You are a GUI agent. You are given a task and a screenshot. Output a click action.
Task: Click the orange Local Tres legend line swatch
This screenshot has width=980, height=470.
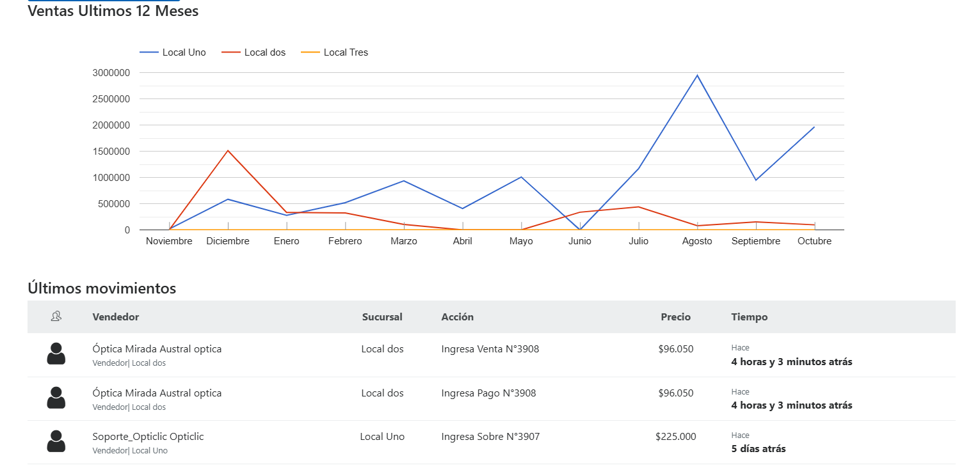point(310,52)
